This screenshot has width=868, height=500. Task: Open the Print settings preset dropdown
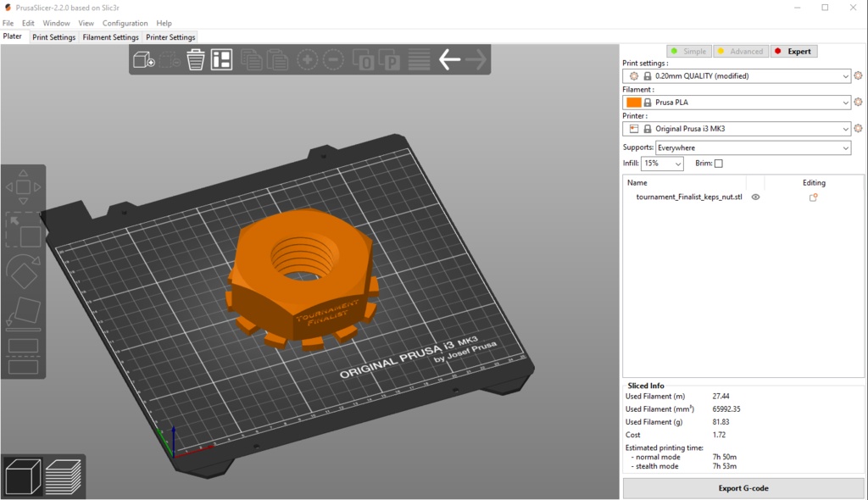point(737,76)
